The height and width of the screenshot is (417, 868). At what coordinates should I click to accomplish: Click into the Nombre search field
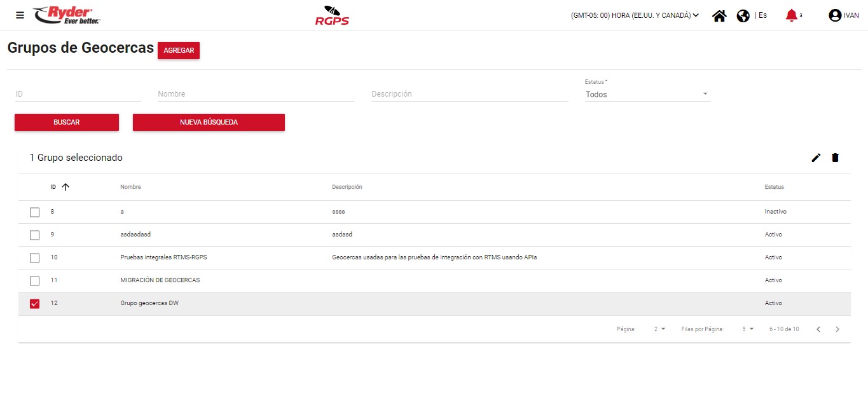pyautogui.click(x=256, y=94)
